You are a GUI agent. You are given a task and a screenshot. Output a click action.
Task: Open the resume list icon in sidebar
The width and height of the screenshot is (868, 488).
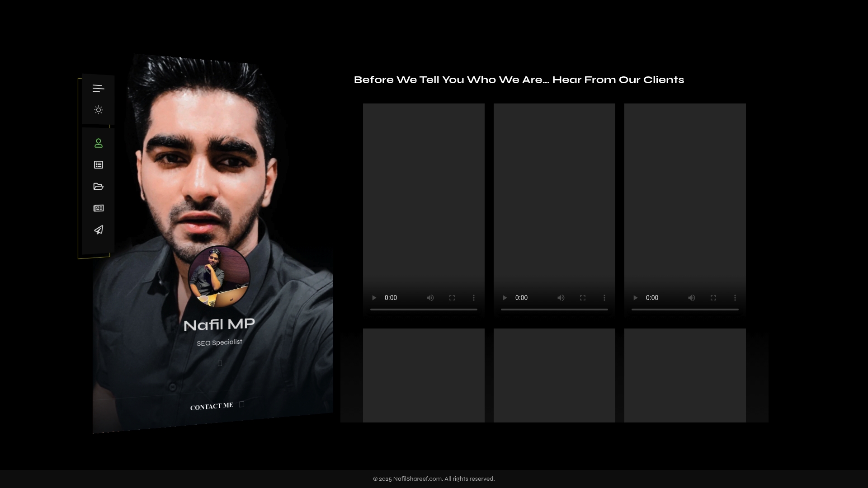tap(98, 165)
